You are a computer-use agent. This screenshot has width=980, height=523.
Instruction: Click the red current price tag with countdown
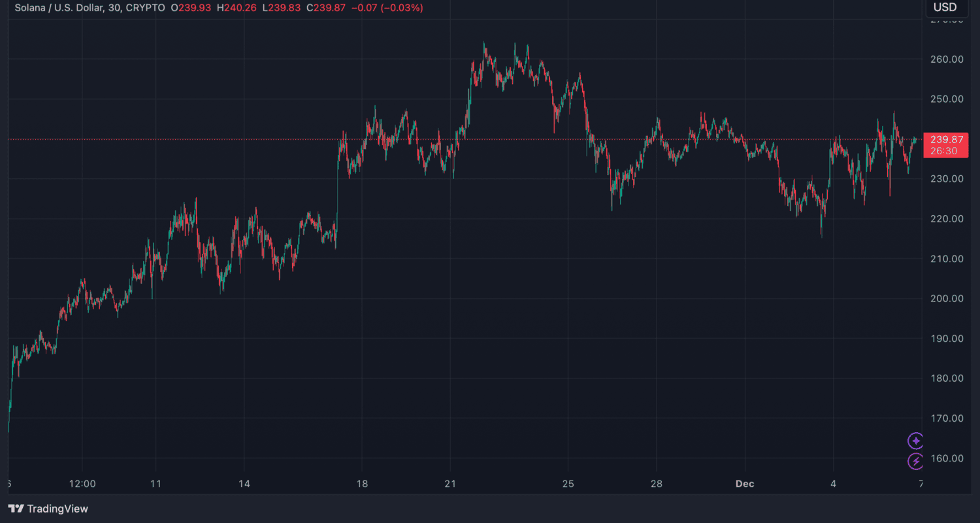pyautogui.click(x=945, y=144)
